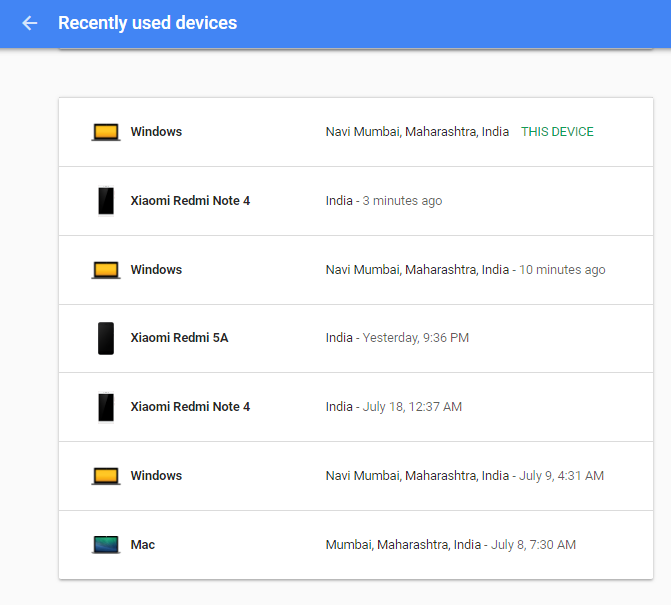Click the back arrow in the header
Screen dimensions: 671x605
coord(30,23)
